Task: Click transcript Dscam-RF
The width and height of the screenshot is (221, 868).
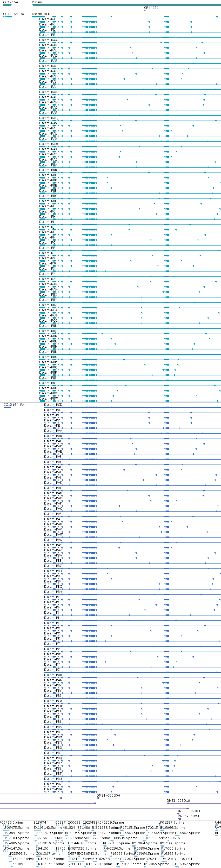Action: tap(47, 206)
